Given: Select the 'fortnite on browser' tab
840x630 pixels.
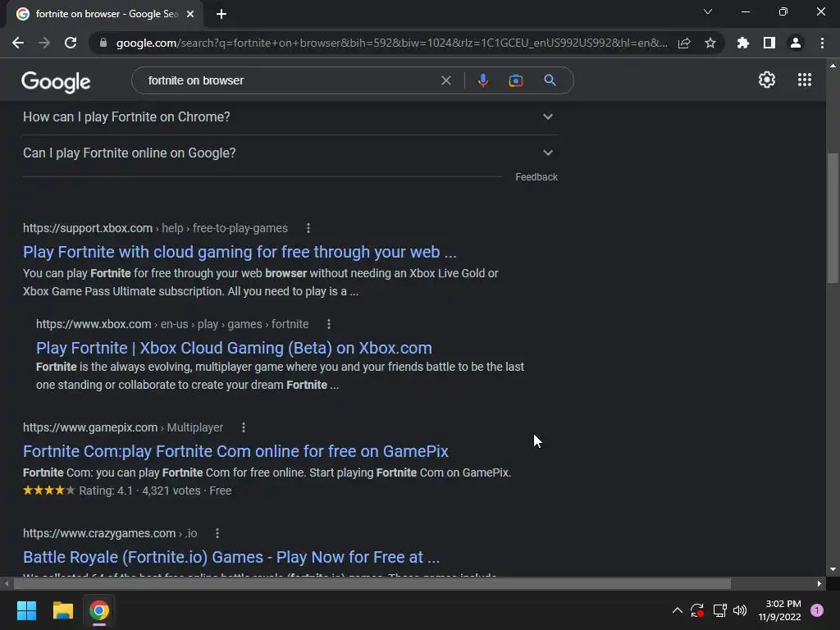Looking at the screenshot, I should click(x=105, y=14).
